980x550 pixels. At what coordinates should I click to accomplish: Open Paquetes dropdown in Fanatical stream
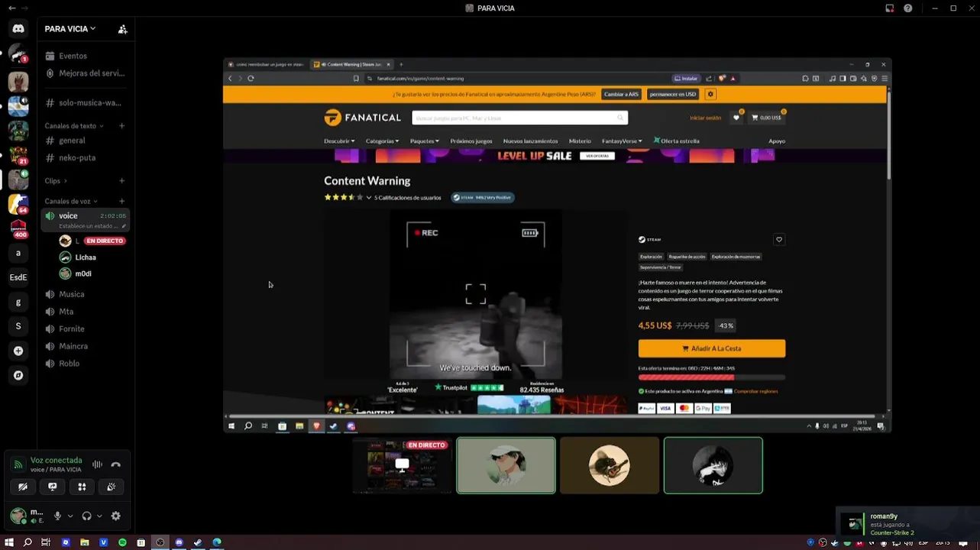pyautogui.click(x=425, y=141)
